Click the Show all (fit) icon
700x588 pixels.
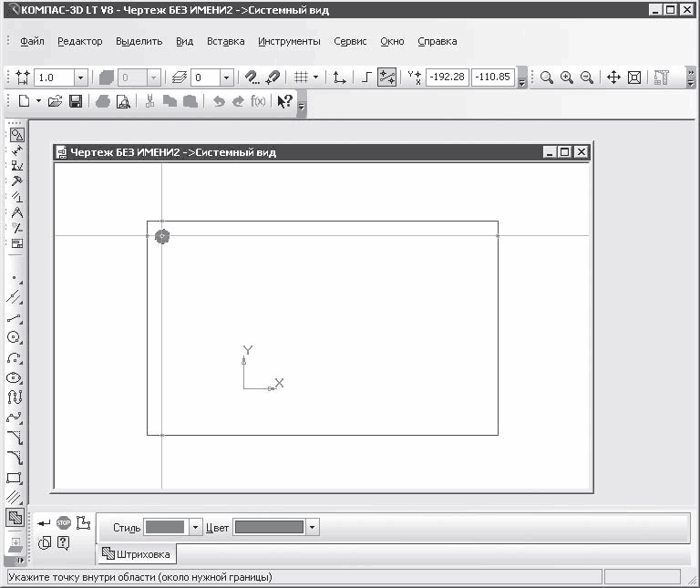pos(635,78)
